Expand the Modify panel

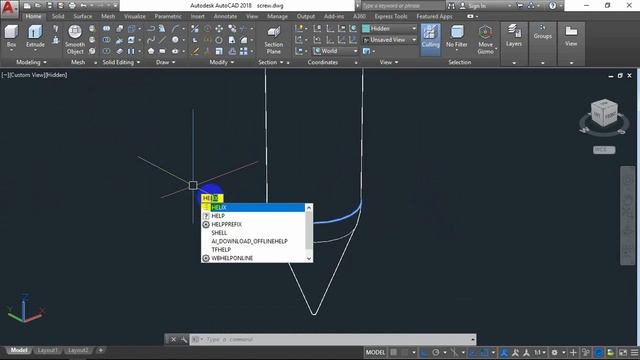pos(222,62)
